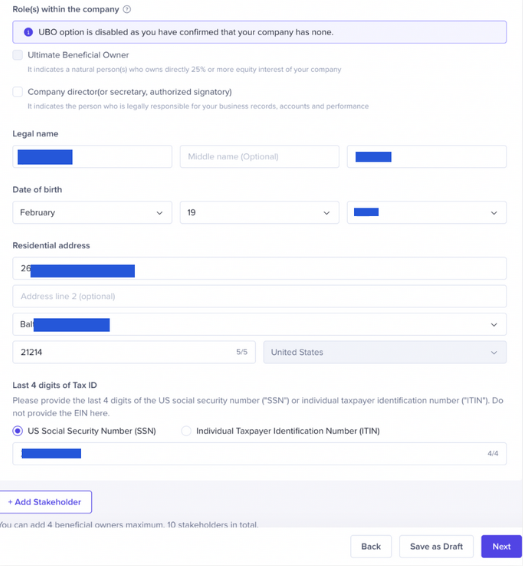Open the birth year dropdown

427,213
